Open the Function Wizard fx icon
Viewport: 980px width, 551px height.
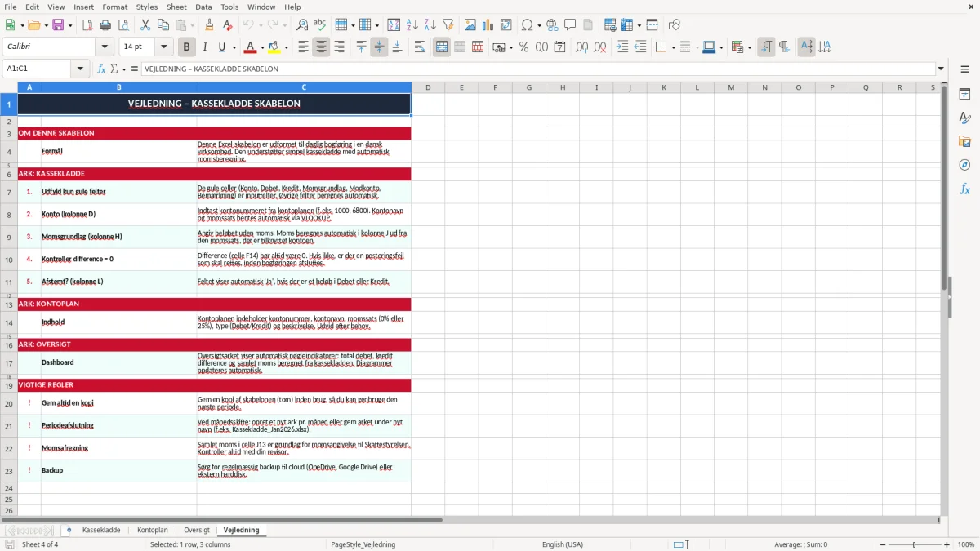click(101, 69)
